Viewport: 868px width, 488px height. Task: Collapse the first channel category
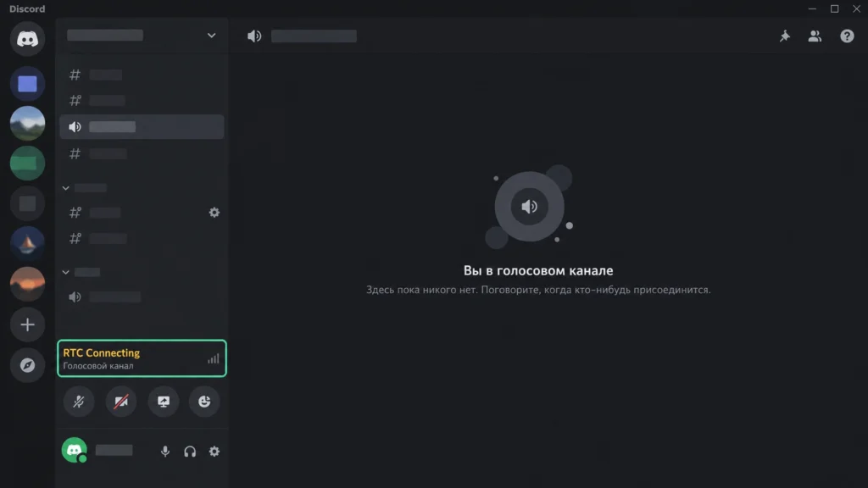click(x=66, y=188)
